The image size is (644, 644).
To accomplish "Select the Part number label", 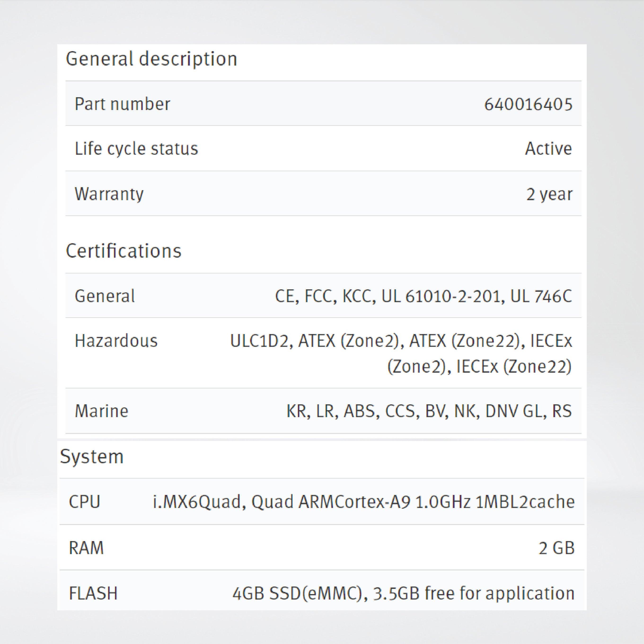I will click(122, 104).
